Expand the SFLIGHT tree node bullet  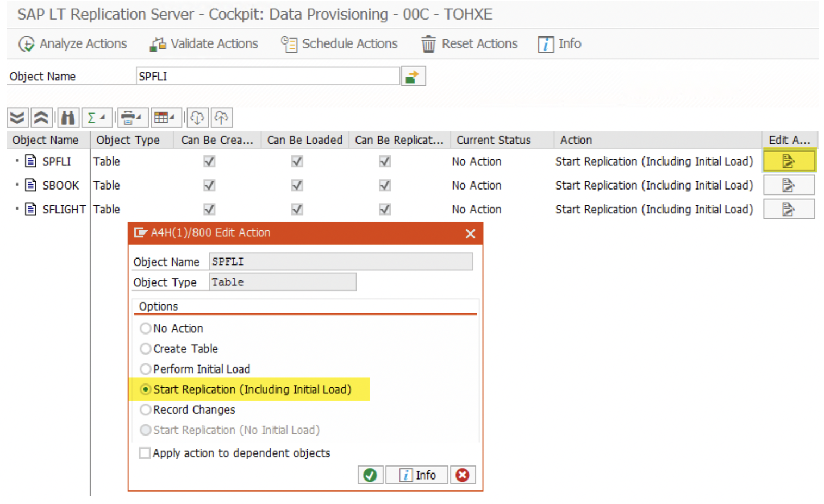click(x=17, y=208)
